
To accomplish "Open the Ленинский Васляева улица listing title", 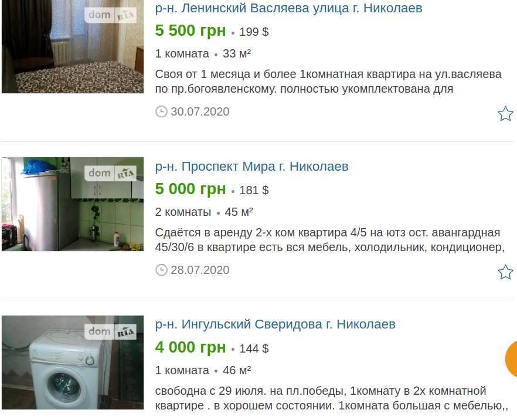I will pos(288,8).
